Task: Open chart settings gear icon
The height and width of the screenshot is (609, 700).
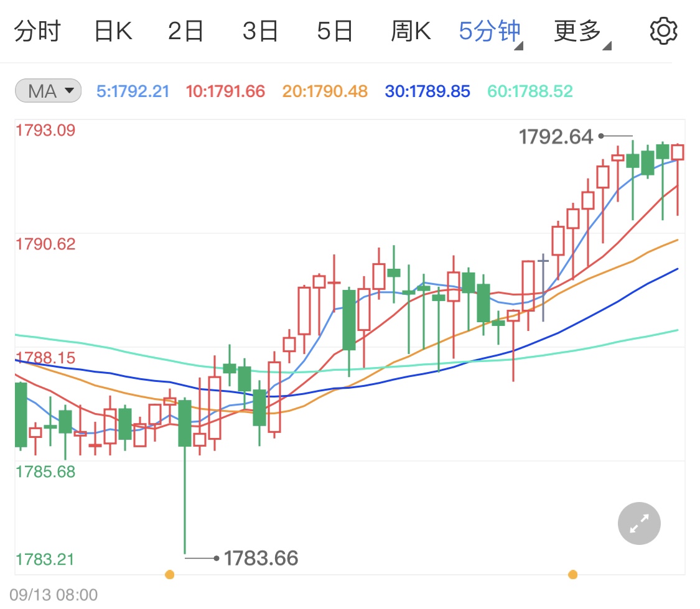Action: pyautogui.click(x=663, y=30)
